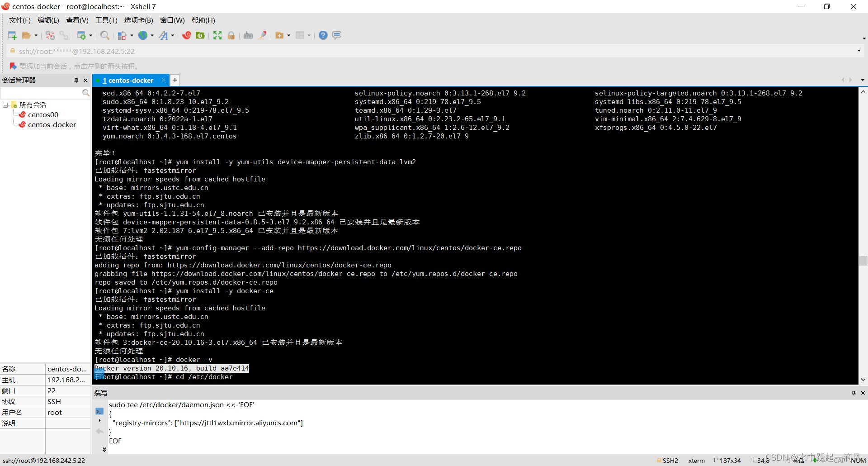Screen dimensions: 868x466
Task: Click the 187x34 terminal size indicator
Action: coord(727,461)
